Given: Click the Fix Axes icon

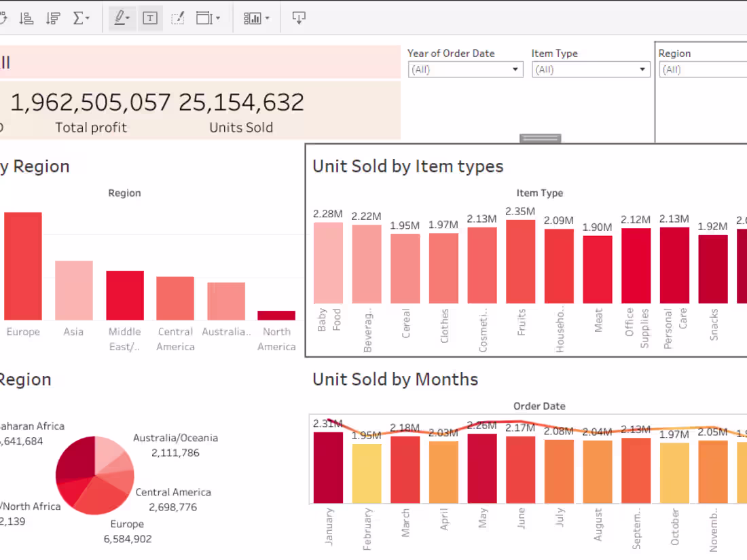Looking at the screenshot, I should pyautogui.click(x=177, y=18).
